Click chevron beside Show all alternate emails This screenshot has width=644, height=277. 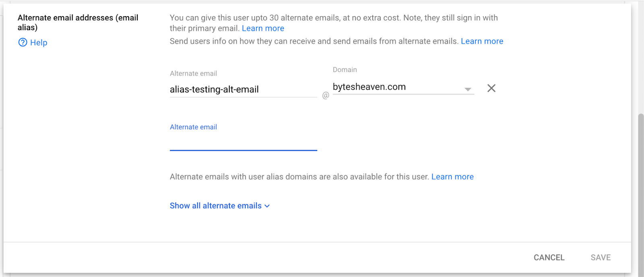point(267,206)
